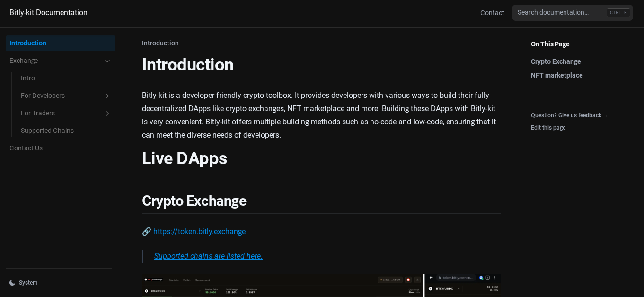Click the exchange screenshot thumbnail

point(321,286)
